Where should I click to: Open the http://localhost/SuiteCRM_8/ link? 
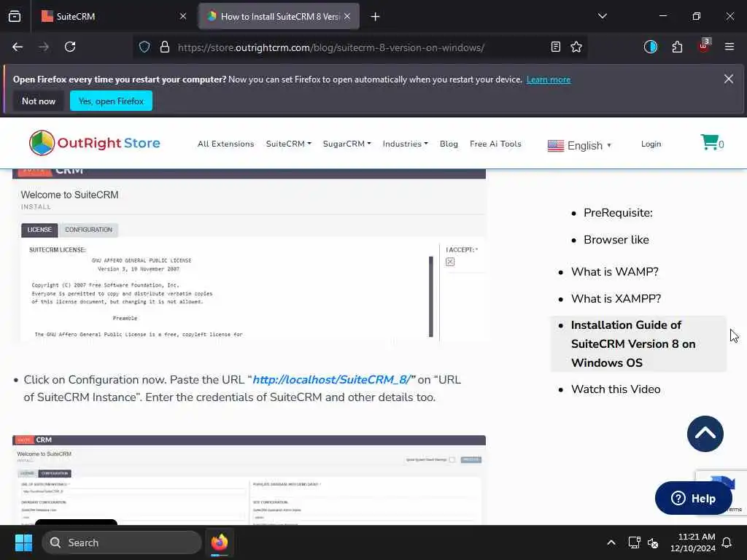332,379
